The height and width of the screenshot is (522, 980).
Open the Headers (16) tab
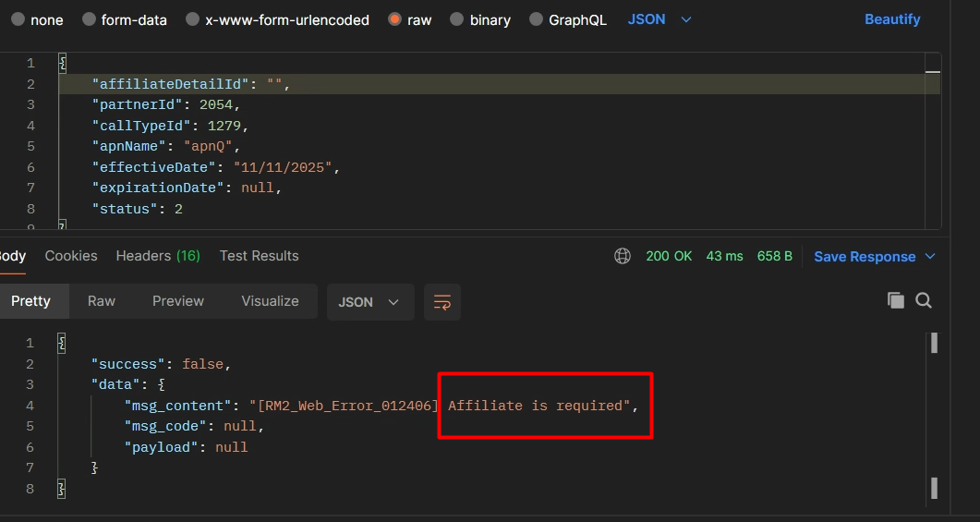158,256
